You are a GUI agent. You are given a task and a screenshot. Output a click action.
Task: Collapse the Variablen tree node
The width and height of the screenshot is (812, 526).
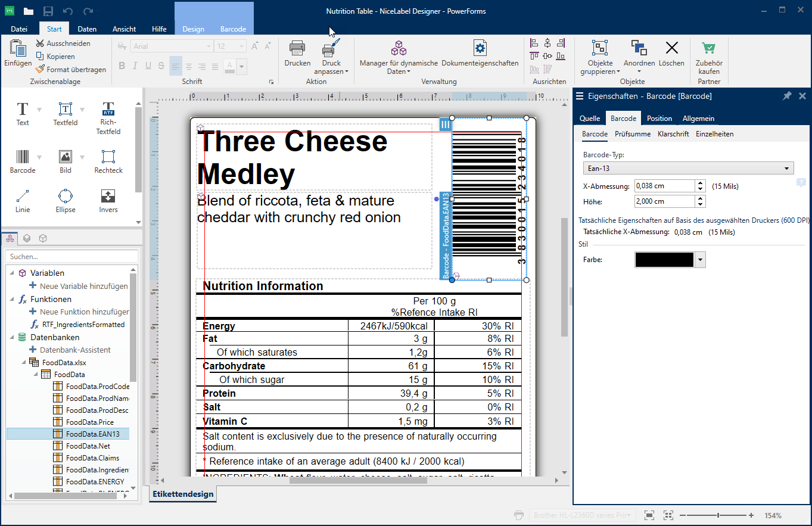11,273
